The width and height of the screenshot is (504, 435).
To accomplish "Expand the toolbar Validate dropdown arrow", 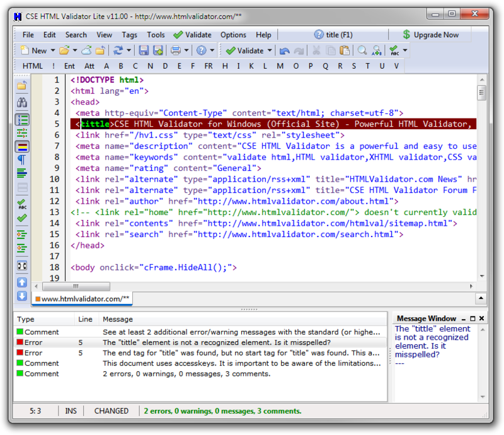I will coord(270,50).
